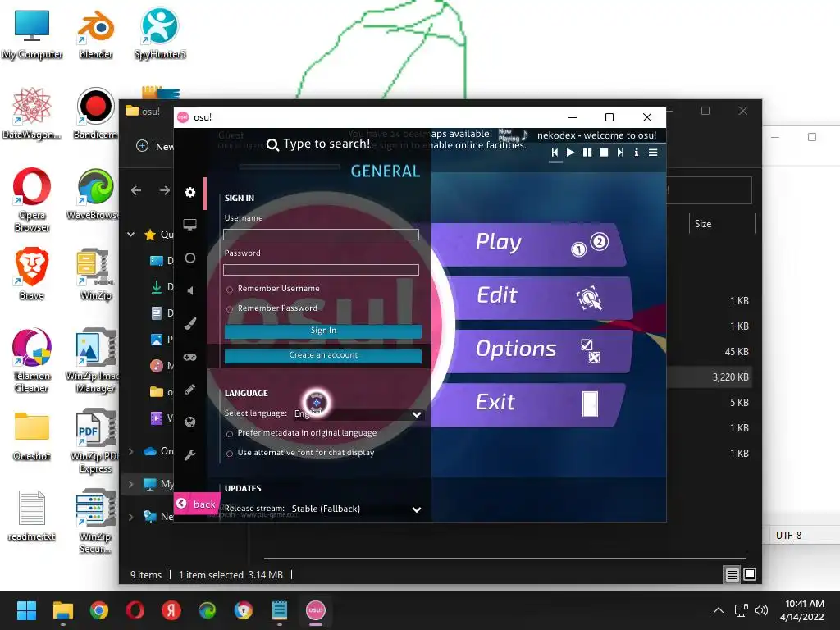Open the Oneshot folder on the desktop

[32, 436]
